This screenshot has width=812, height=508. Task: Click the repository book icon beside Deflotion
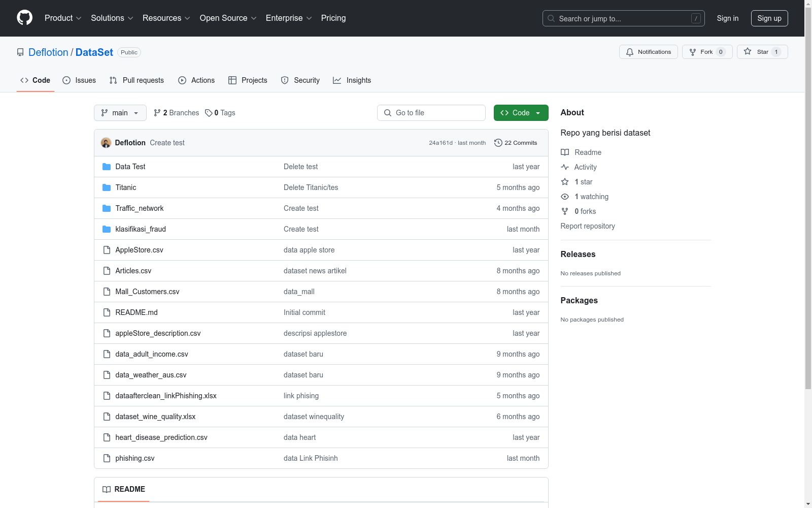click(20, 52)
